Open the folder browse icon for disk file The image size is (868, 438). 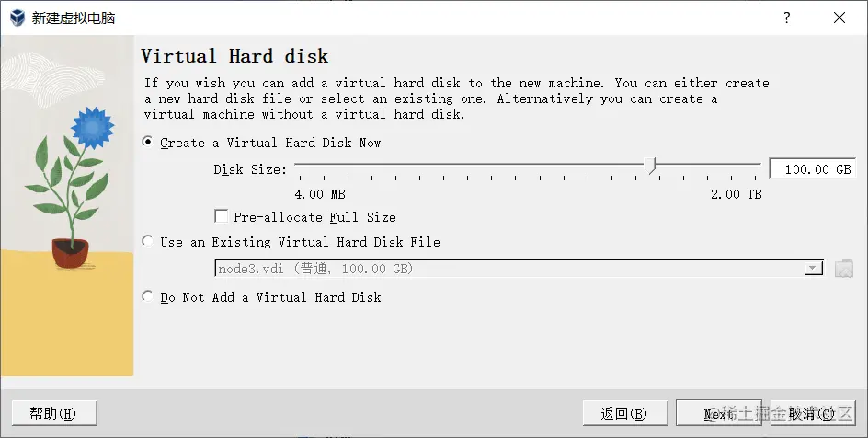pos(844,269)
